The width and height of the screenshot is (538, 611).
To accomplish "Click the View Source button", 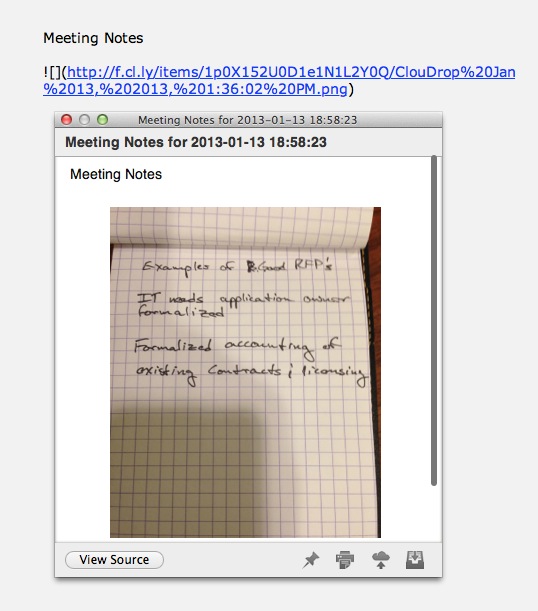I will pyautogui.click(x=114, y=560).
